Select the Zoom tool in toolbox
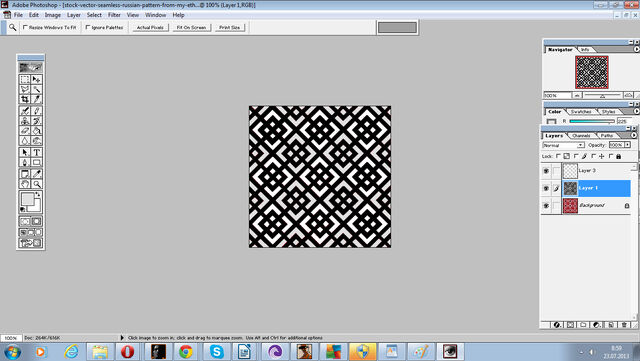 [x=37, y=184]
